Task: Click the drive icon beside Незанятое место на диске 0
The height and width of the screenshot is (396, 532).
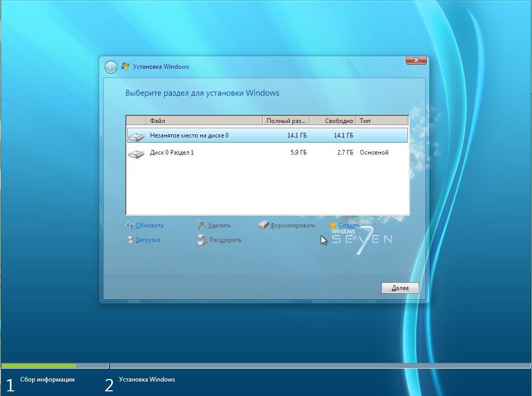Action: point(137,136)
